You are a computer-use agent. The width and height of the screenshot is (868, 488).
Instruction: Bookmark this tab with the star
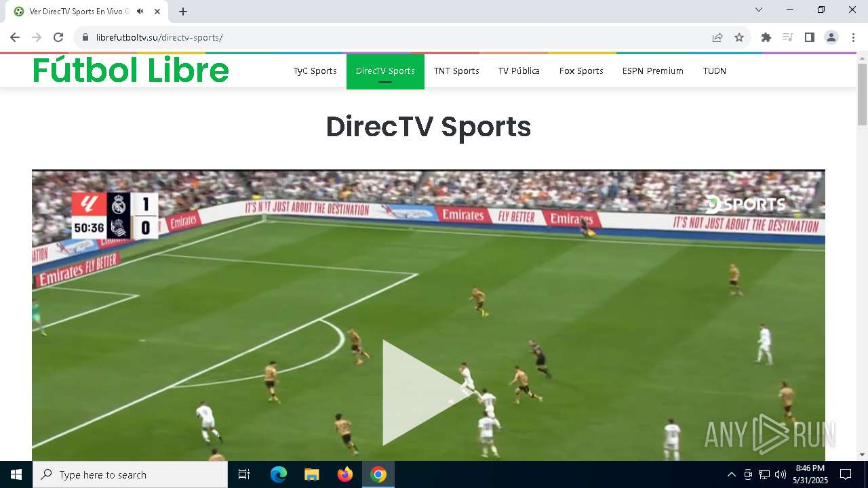739,37
